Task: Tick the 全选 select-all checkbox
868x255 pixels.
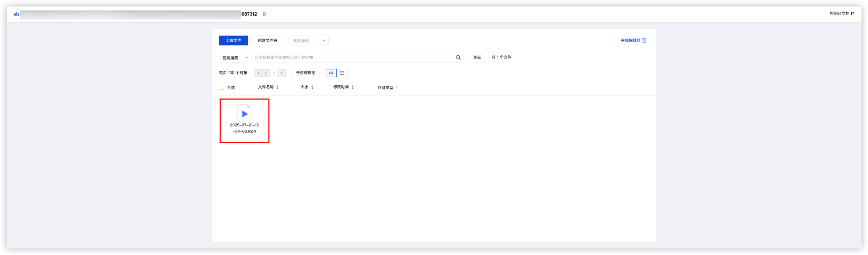Action: (222, 87)
